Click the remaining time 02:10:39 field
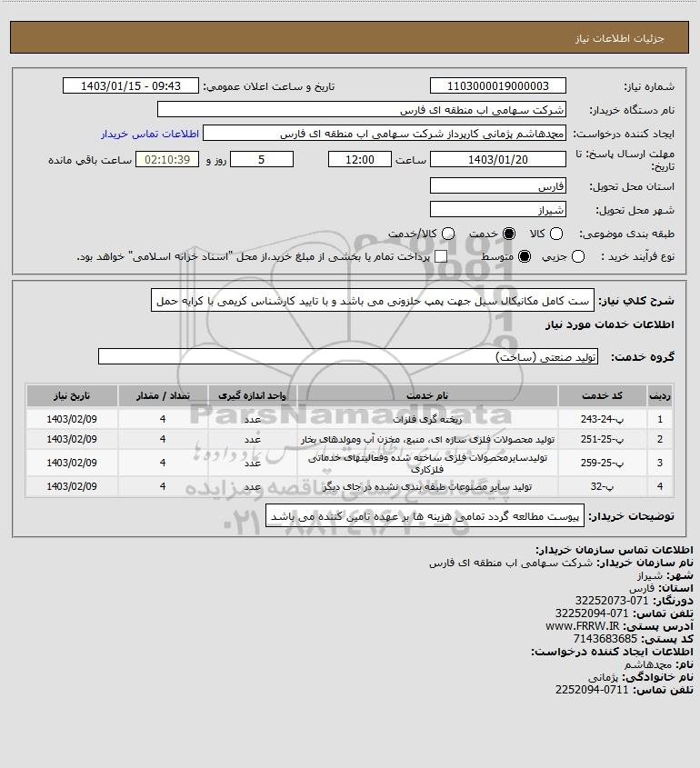 pos(167,160)
